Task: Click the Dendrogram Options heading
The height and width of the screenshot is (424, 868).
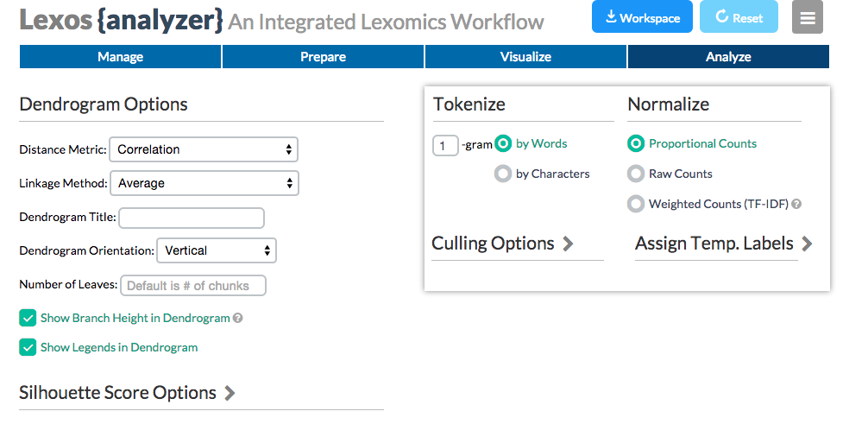Action: pos(104,104)
